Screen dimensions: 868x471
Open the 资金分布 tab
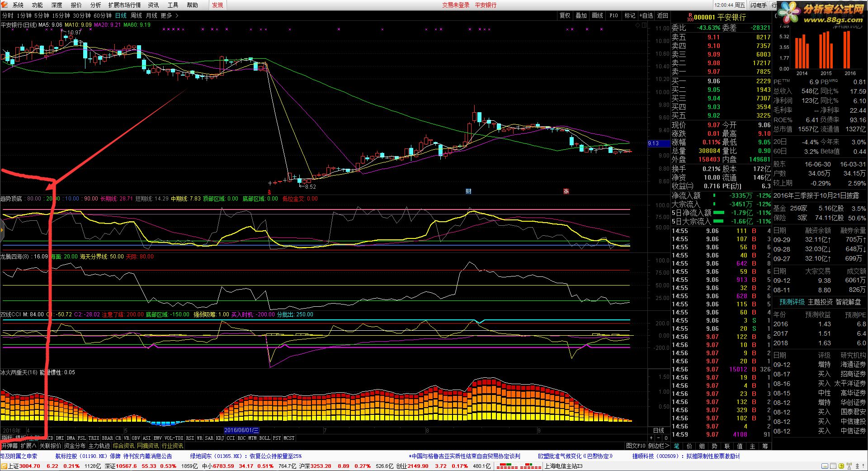[75, 446]
